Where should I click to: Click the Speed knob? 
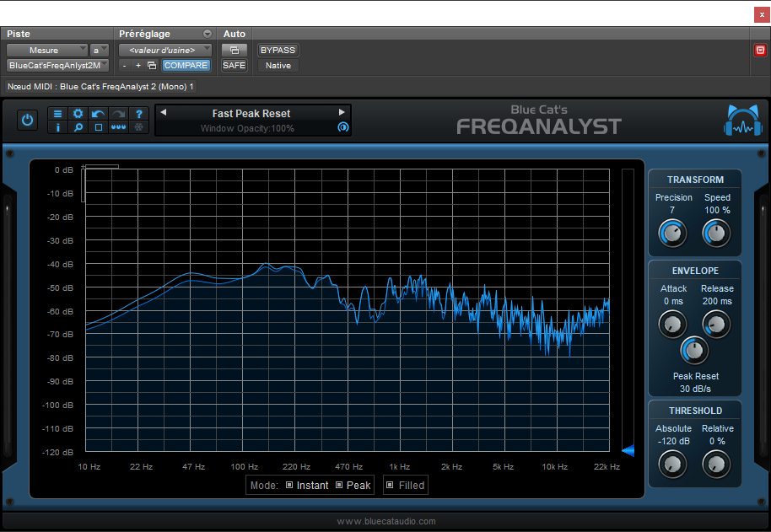[x=716, y=234]
